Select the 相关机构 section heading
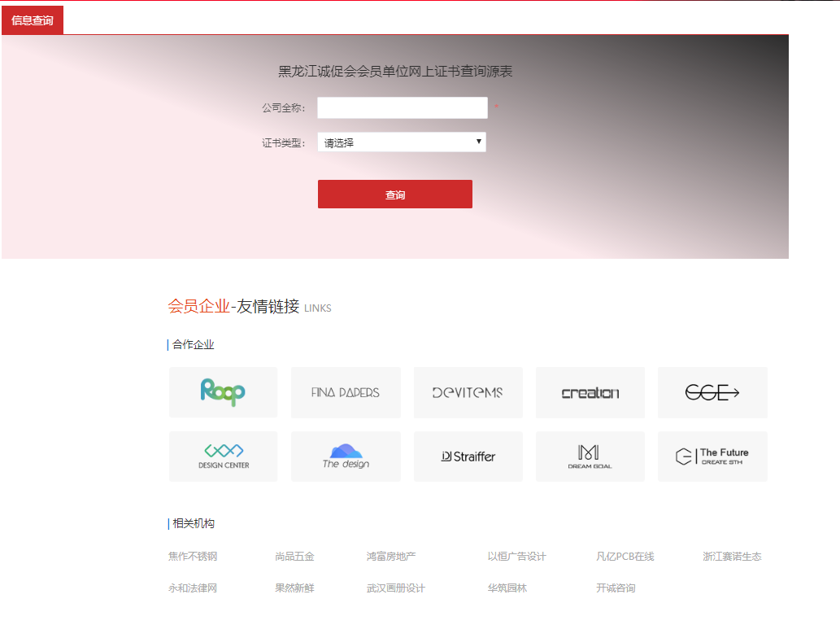The width and height of the screenshot is (840, 625). pyautogui.click(x=194, y=523)
